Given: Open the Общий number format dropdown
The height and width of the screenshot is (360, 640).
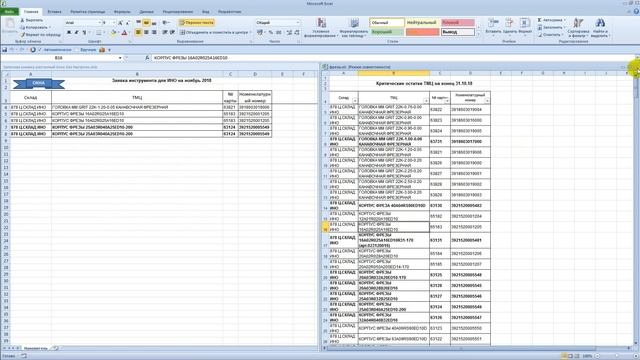Looking at the screenshot, I should pyautogui.click(x=298, y=23).
